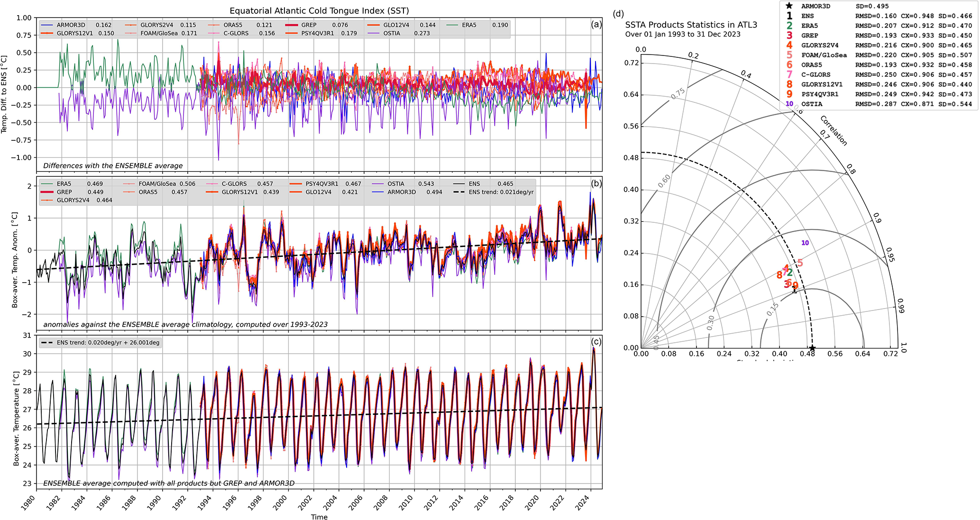The height and width of the screenshot is (520, 980).
Task: Select the '2 ERA5' row with RMSD=0.207
Action: tap(879, 26)
